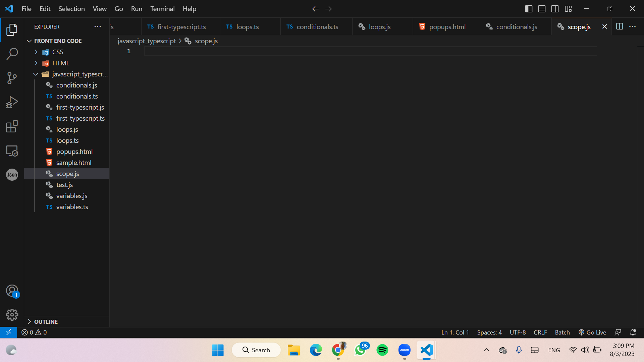Viewport: 644px width, 362px height.
Task: Toggle the Secondary Side Bar
Action: coord(555,9)
